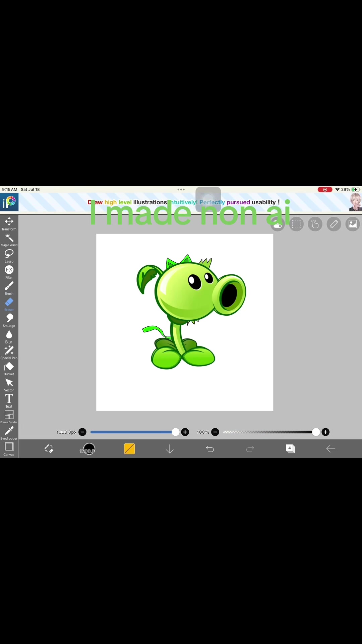Toggle the selection area button

coord(296,224)
